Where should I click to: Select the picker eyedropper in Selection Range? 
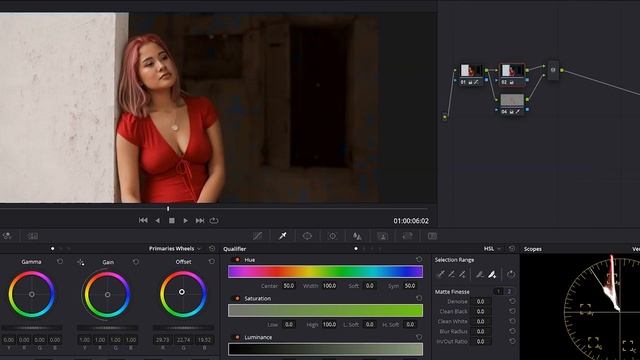click(x=441, y=274)
